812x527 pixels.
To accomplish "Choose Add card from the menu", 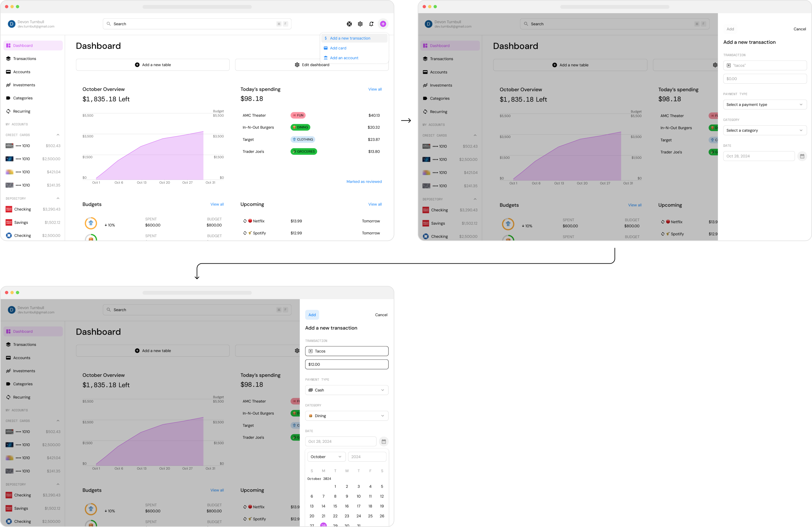I will click(x=354, y=48).
